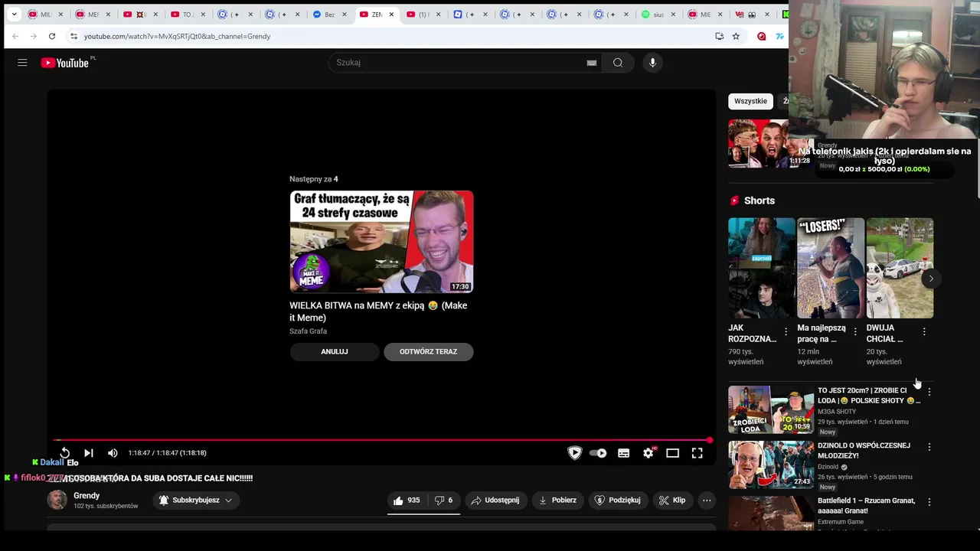This screenshot has height=551, width=980.
Task: Download video with Pobierz
Action: click(557, 500)
